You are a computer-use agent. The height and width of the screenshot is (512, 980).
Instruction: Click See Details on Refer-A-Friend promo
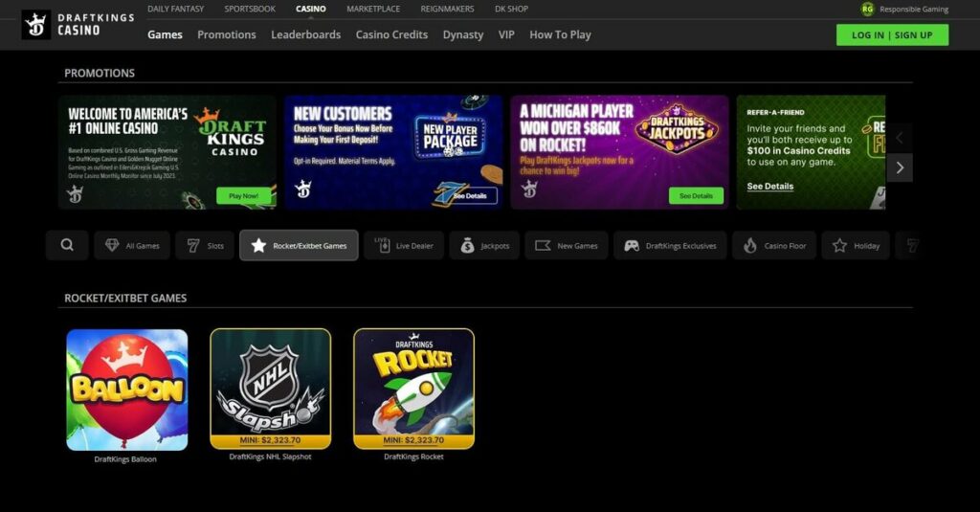[x=770, y=187]
